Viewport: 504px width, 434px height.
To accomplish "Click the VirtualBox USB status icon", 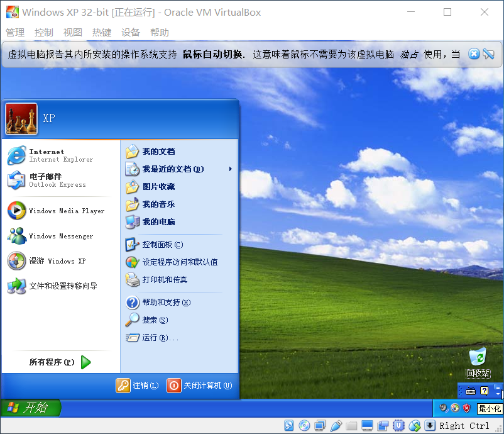I will (x=336, y=426).
